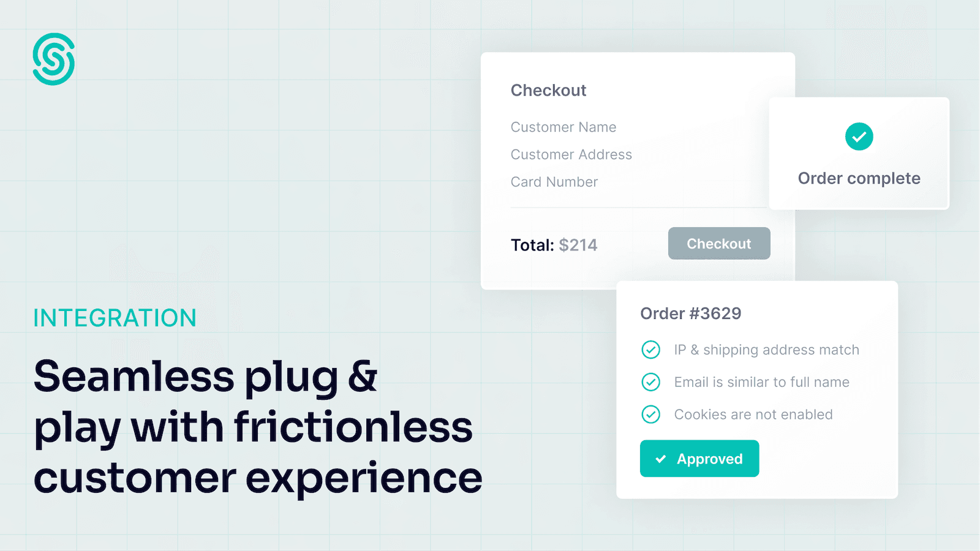This screenshot has height=551, width=980.
Task: Click the Card Number field
Action: [x=554, y=182]
